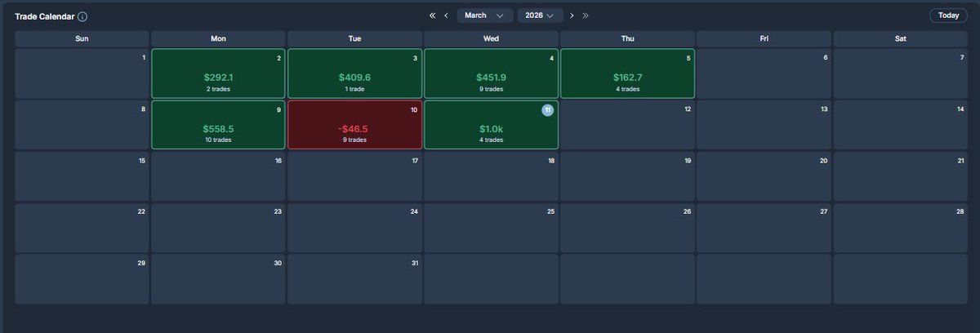The height and width of the screenshot is (333, 980).
Task: Go to previous month with left arrow
Action: 446,16
